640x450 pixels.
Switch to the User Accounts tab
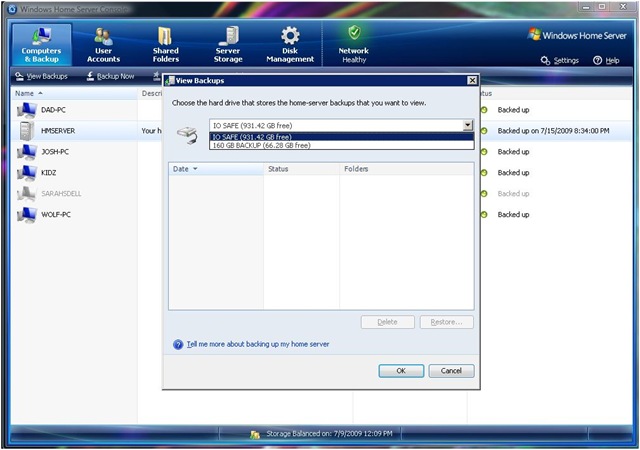(103, 45)
